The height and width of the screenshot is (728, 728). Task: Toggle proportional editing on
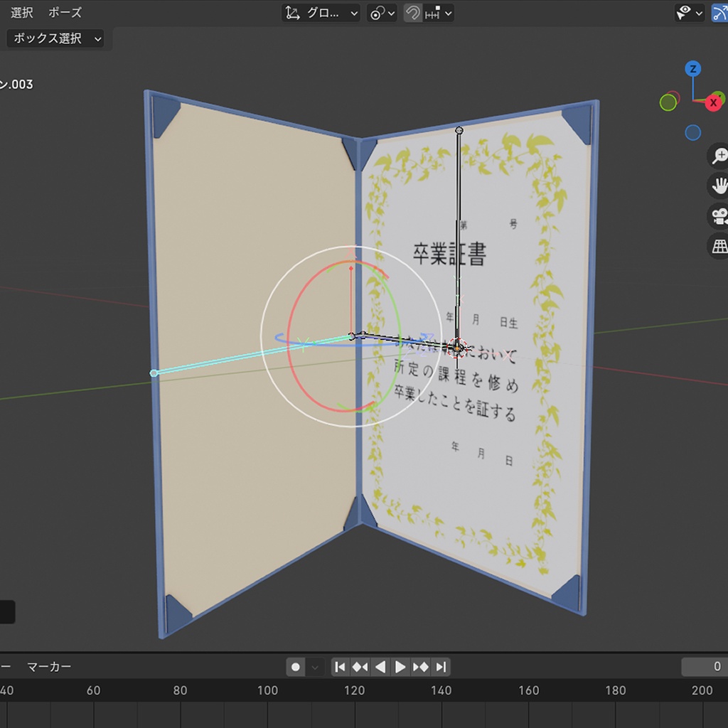coord(377,13)
